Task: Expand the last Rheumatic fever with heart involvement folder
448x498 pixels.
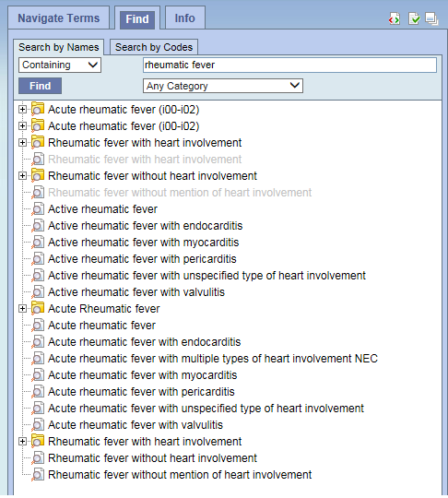Action: 22,442
